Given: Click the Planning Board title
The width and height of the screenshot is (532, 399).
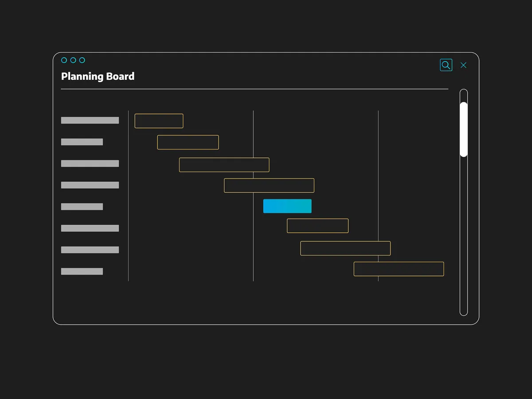Looking at the screenshot, I should pyautogui.click(x=98, y=76).
